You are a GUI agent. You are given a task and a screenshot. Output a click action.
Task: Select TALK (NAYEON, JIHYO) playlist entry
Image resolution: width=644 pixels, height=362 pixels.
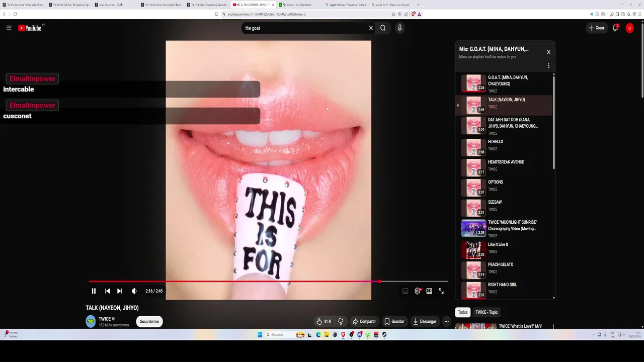504,105
